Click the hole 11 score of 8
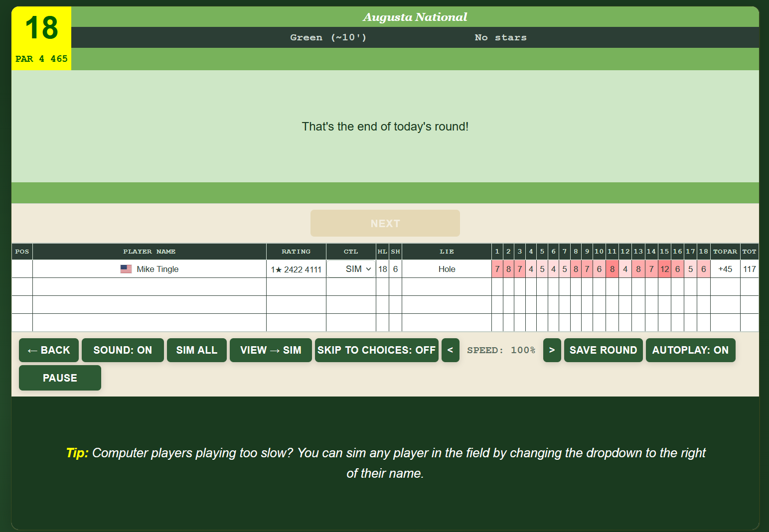This screenshot has width=769, height=532. [612, 269]
